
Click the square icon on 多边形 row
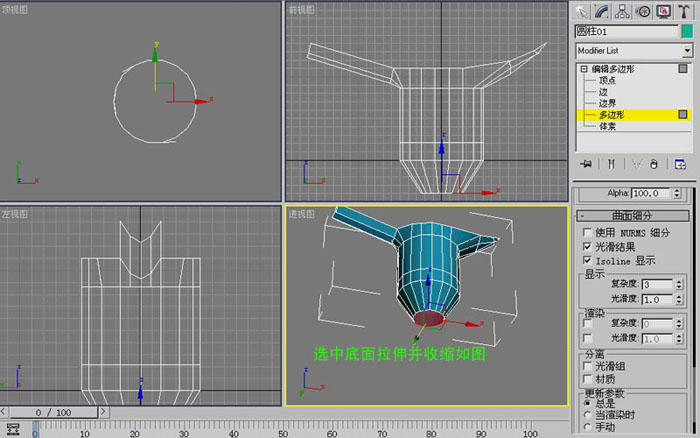pos(683,114)
